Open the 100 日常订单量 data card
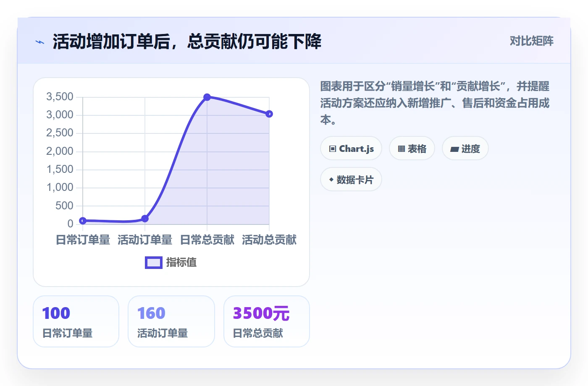The height and width of the screenshot is (386, 588). pyautogui.click(x=76, y=321)
